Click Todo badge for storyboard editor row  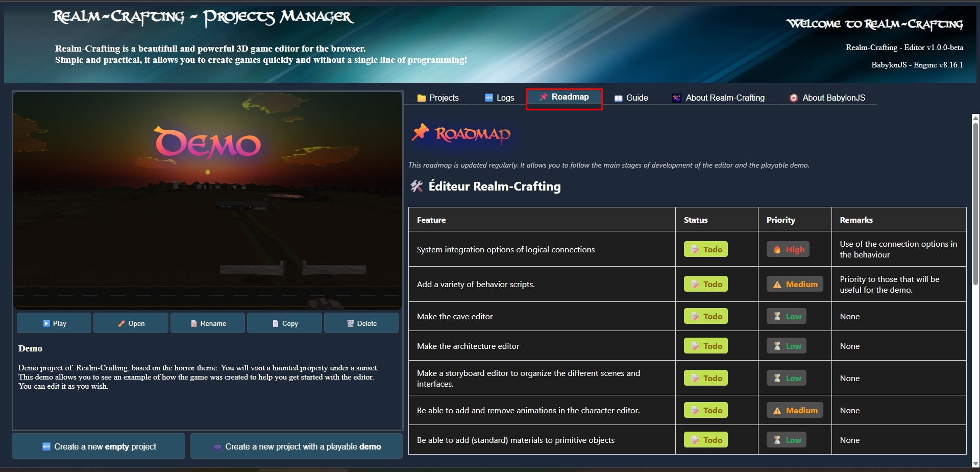tap(706, 378)
